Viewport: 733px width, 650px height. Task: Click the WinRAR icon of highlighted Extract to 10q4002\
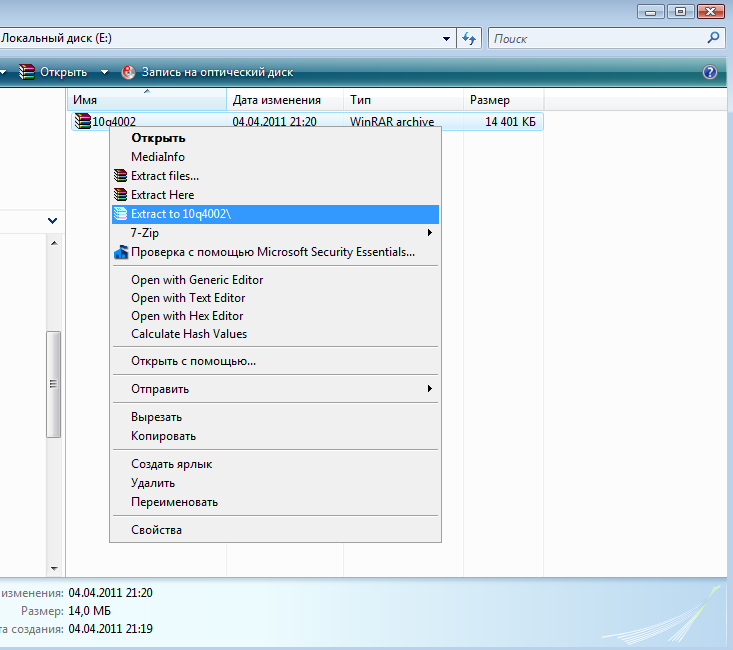click(121, 214)
